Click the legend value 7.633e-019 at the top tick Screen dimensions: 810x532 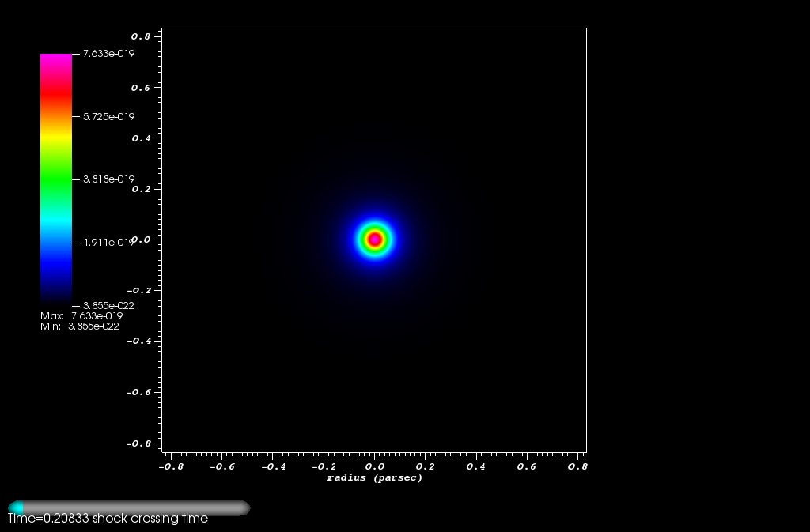(109, 54)
